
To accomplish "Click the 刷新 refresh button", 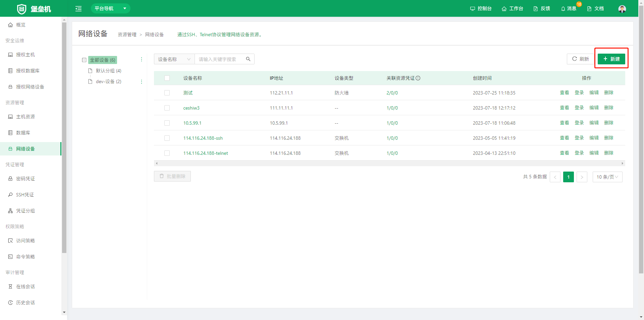I will [580, 59].
